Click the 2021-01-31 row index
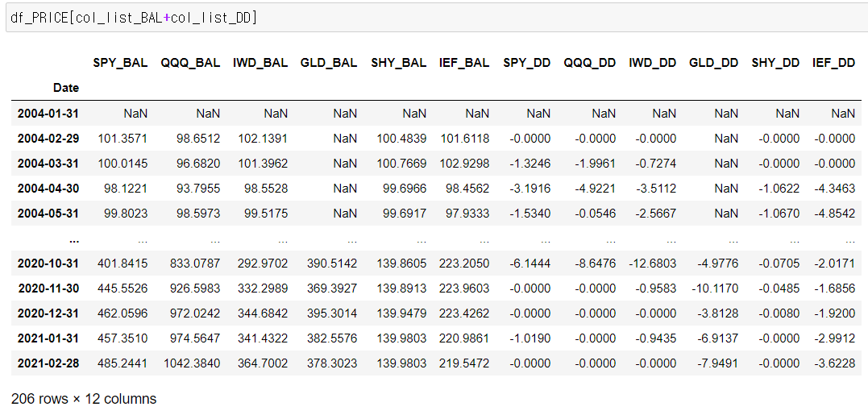868x415 pixels. coord(48,338)
